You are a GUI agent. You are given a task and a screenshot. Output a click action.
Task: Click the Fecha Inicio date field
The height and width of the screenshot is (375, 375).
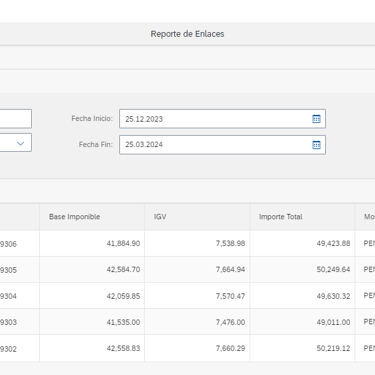(222, 119)
